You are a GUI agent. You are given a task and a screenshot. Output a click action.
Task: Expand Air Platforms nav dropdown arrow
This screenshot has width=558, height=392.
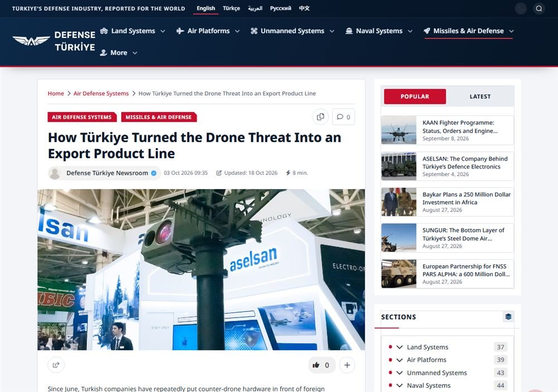[237, 31]
